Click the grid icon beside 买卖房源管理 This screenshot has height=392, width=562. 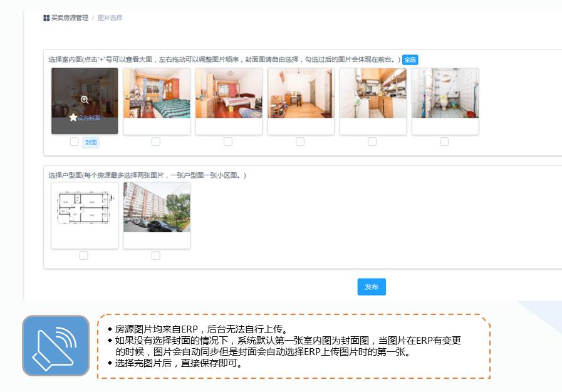pyautogui.click(x=46, y=18)
